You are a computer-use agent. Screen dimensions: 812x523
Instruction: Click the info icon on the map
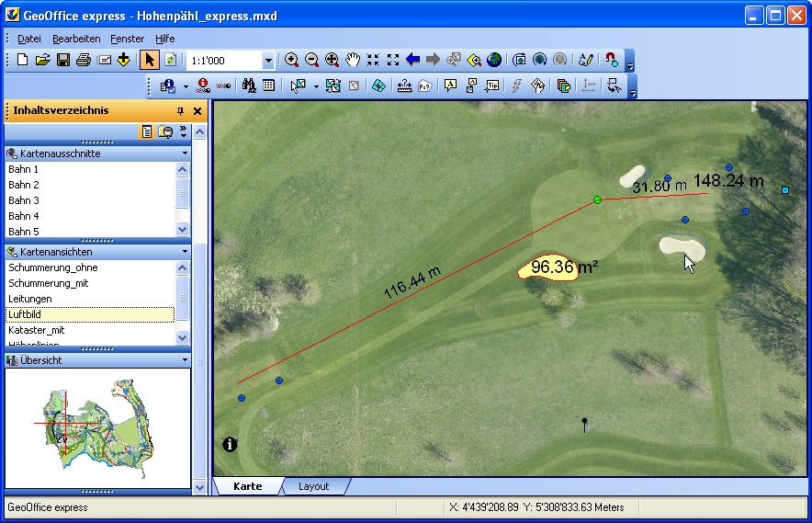coord(230,445)
